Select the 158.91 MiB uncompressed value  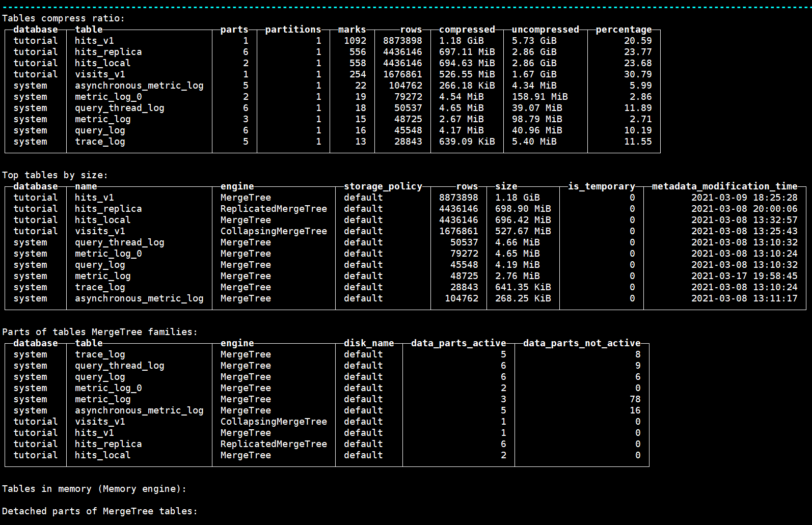(539, 97)
